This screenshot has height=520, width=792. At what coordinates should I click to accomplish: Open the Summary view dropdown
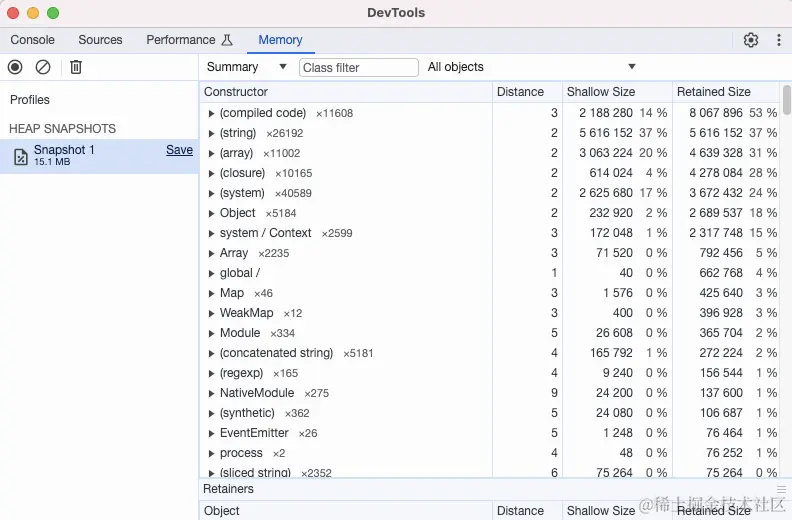[x=246, y=67]
